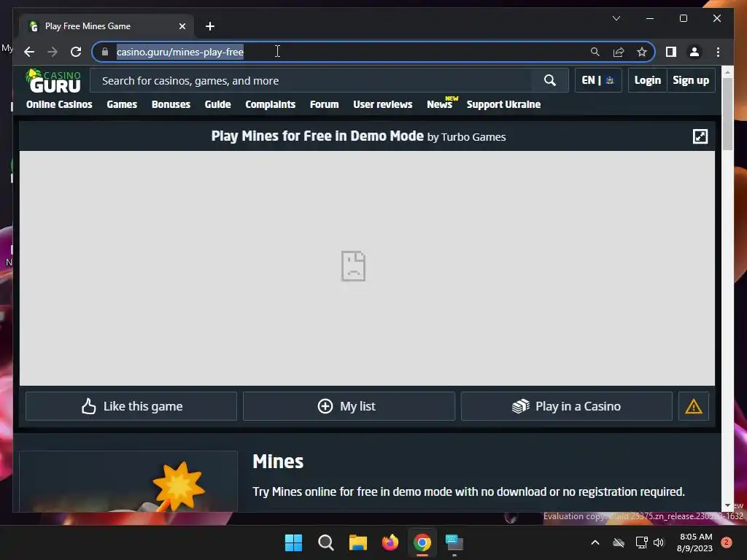The width and height of the screenshot is (747, 560).
Task: Launch Firefox from the taskbar
Action: [x=390, y=542]
